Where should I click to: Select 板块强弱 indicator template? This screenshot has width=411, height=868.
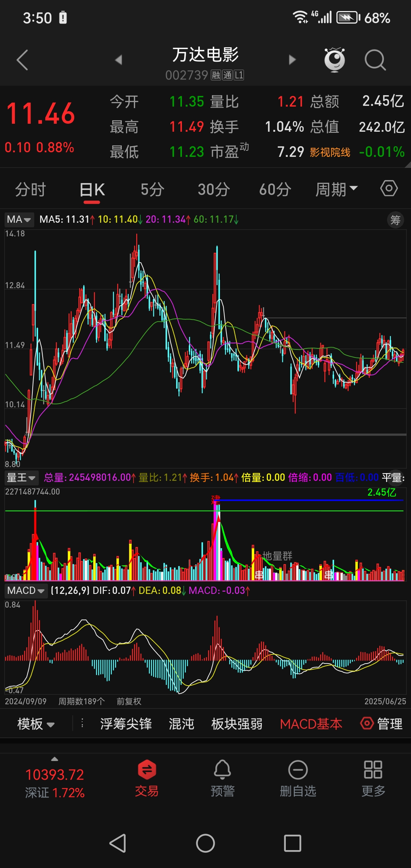coord(237,724)
